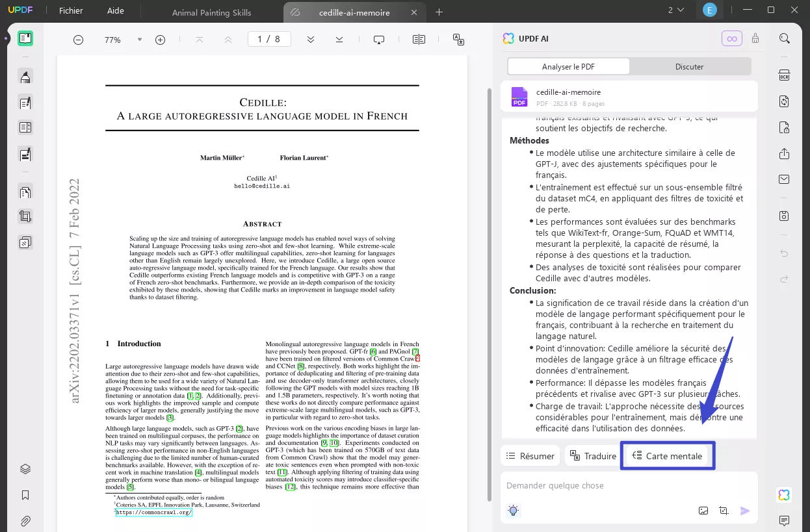The width and height of the screenshot is (810, 532).
Task: Click the lock icon beside UPDF AI
Action: (x=755, y=39)
